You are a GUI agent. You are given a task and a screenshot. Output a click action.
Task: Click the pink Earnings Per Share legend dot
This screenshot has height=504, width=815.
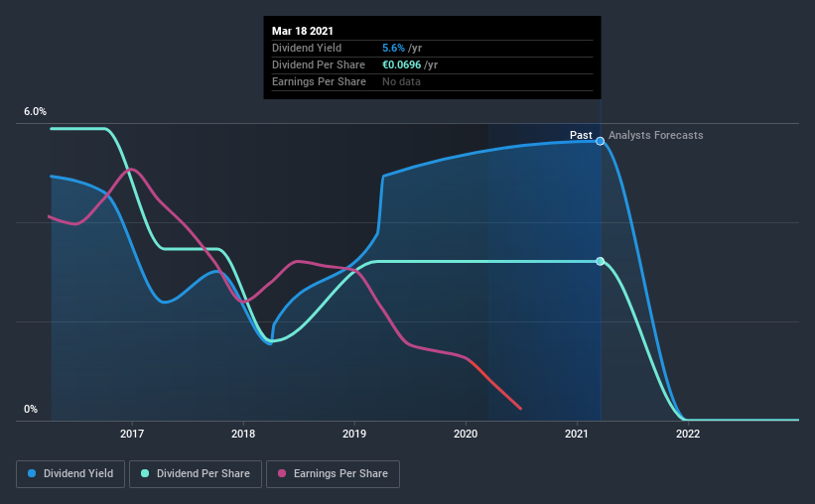click(282, 473)
